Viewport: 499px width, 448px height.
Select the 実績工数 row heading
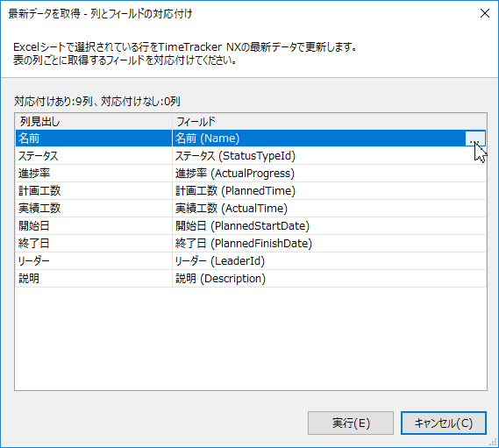[94, 209]
